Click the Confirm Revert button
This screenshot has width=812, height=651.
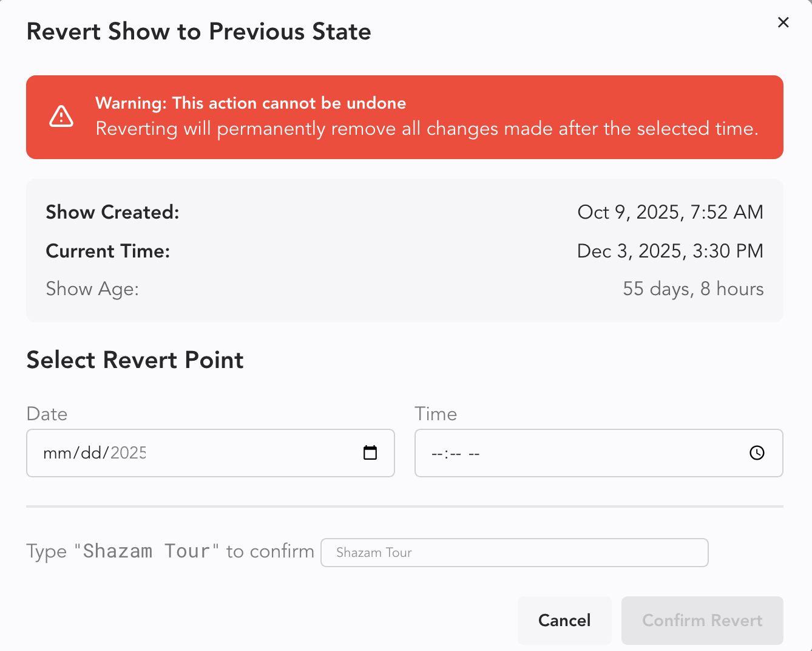(x=702, y=620)
